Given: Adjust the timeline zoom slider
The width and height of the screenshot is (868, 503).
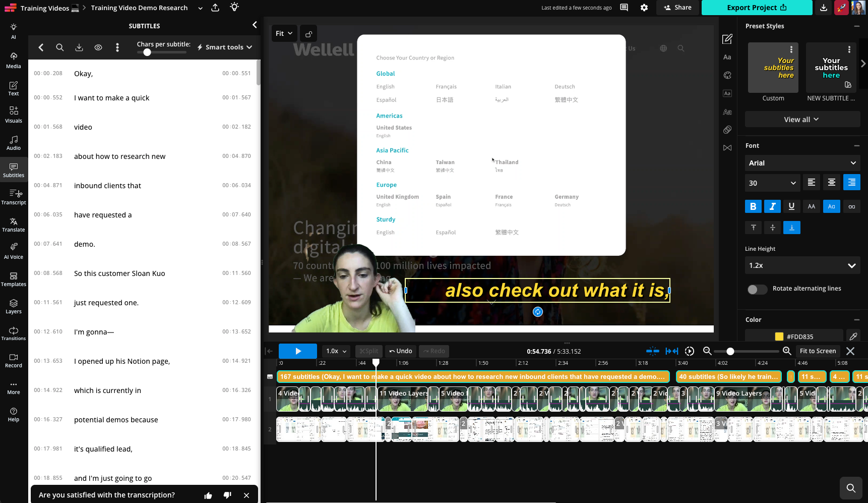Looking at the screenshot, I should (730, 351).
